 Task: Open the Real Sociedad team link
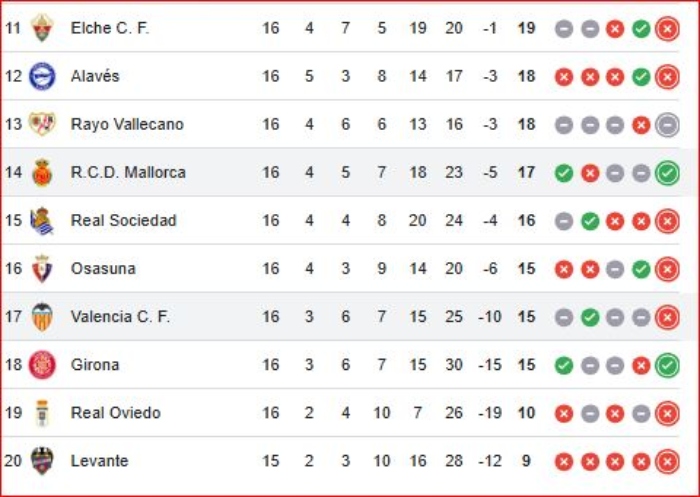tap(123, 220)
